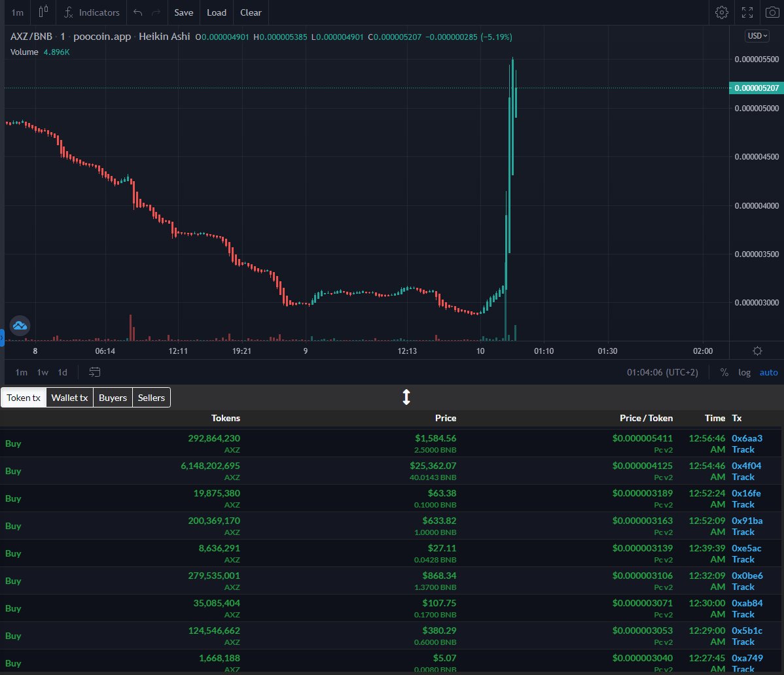Open transaction link 0x5b1c
This screenshot has width=784, height=675.
[x=747, y=631]
